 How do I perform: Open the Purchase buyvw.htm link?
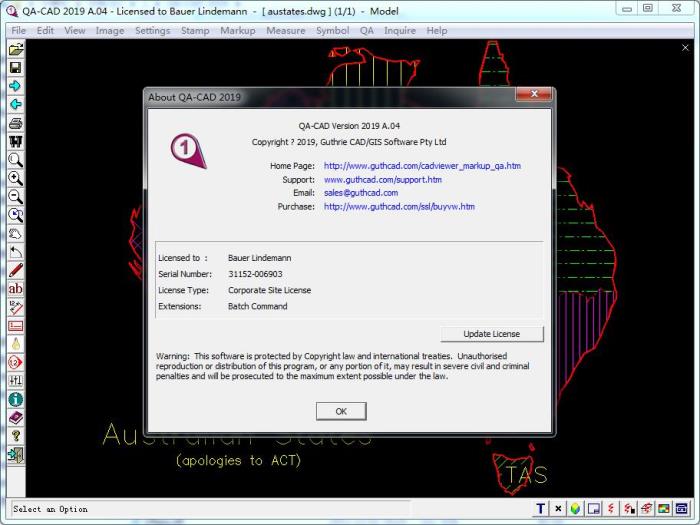click(399, 207)
